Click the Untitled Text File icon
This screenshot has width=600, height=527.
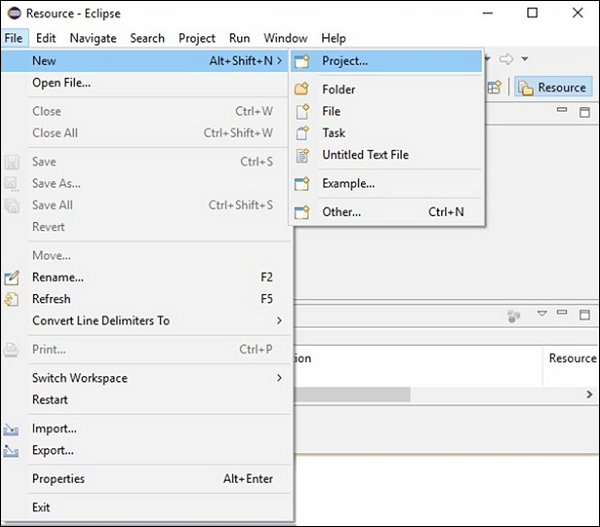click(301, 155)
